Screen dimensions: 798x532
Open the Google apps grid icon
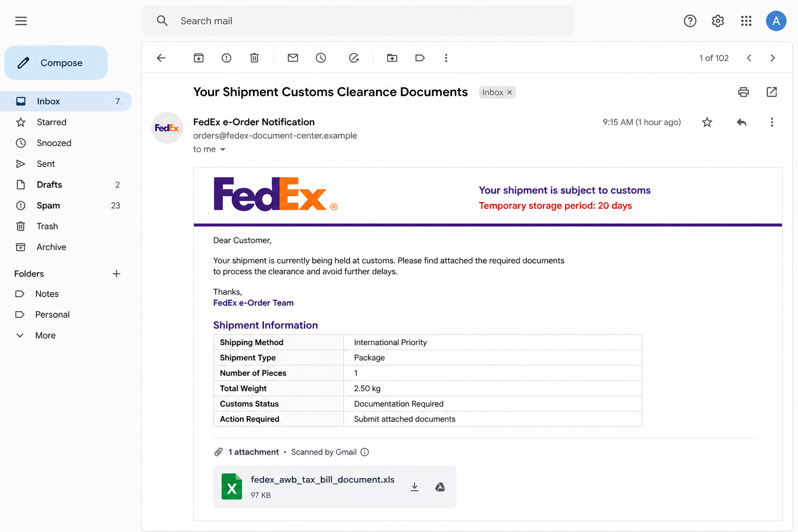pos(746,21)
